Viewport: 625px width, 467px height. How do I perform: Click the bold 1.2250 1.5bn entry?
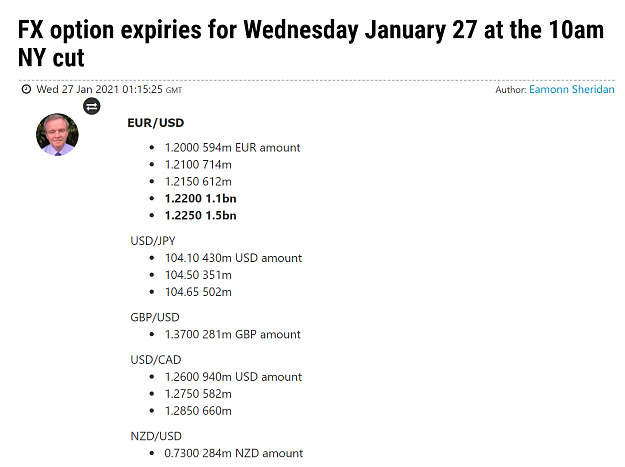200,216
